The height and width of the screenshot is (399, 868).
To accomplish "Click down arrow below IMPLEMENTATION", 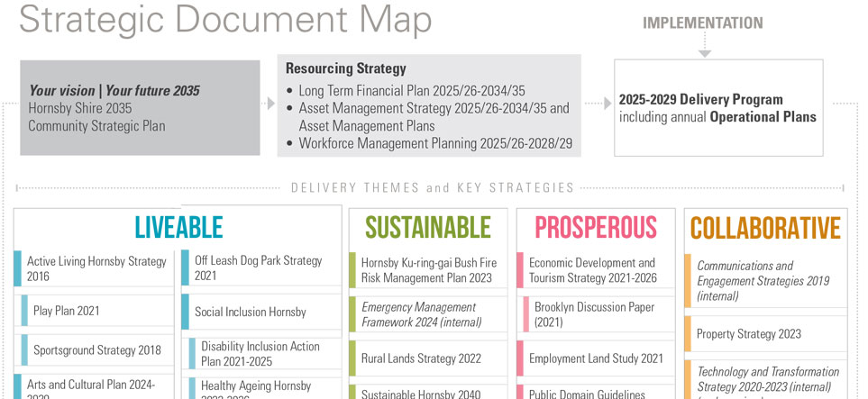I will [x=704, y=45].
